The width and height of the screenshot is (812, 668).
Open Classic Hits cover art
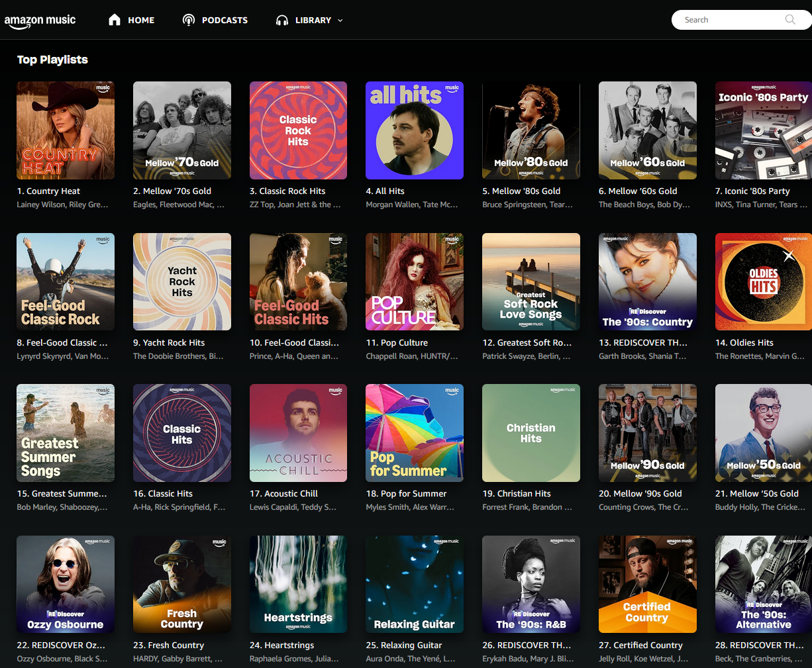182,433
